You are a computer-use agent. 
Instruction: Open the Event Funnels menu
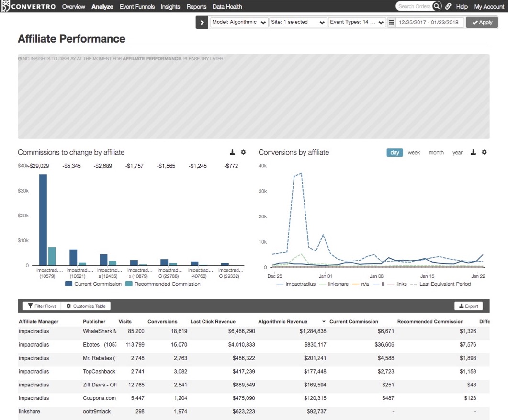[137, 7]
